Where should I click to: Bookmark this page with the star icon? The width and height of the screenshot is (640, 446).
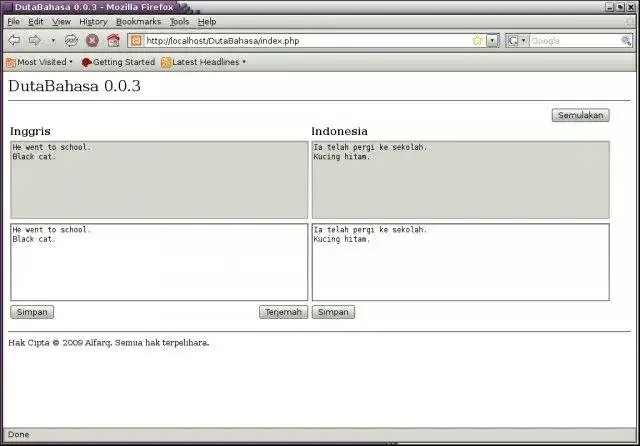point(477,41)
